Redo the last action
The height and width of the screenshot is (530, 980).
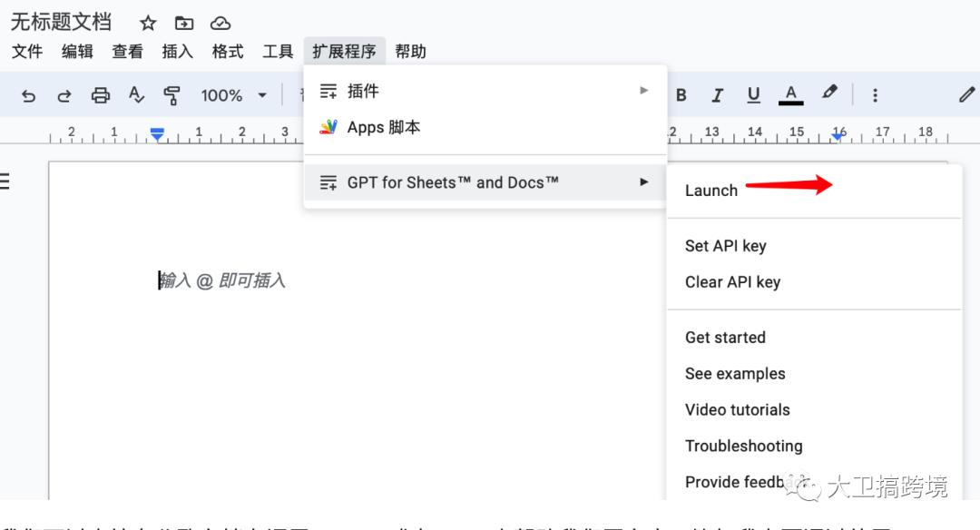point(64,95)
